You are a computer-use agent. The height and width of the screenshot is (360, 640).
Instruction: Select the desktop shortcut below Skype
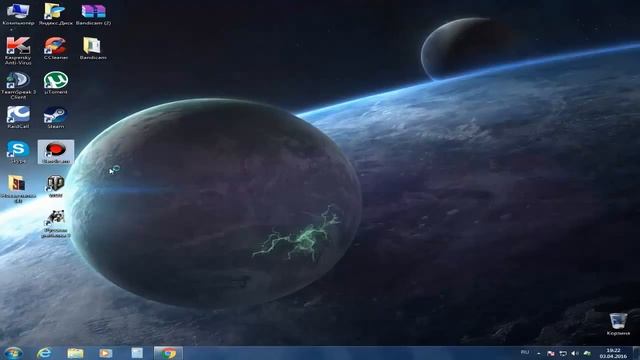click(x=18, y=189)
